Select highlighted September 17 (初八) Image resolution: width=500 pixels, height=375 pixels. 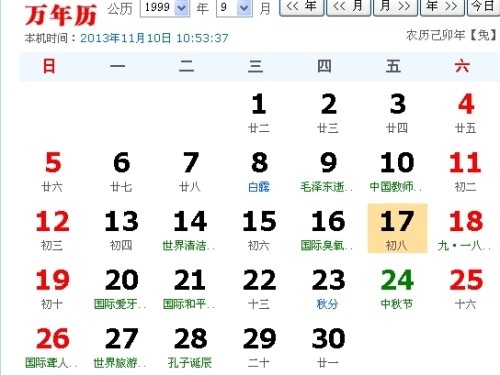click(x=397, y=229)
